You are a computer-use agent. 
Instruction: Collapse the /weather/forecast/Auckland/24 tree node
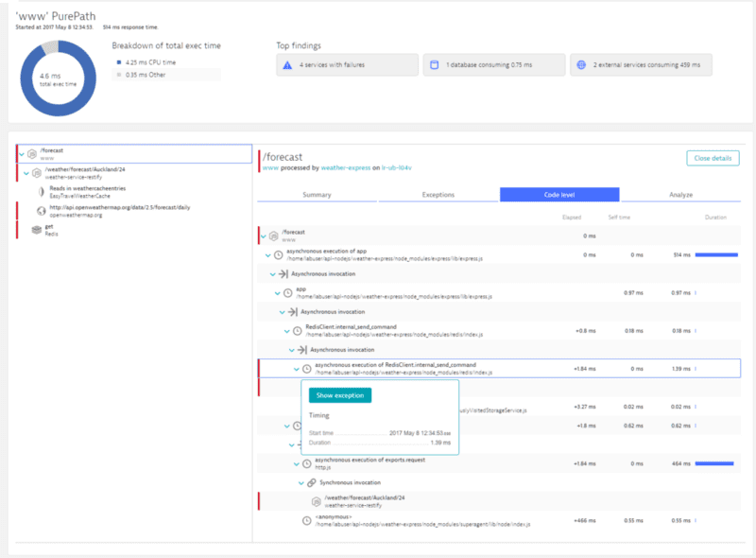(x=26, y=173)
